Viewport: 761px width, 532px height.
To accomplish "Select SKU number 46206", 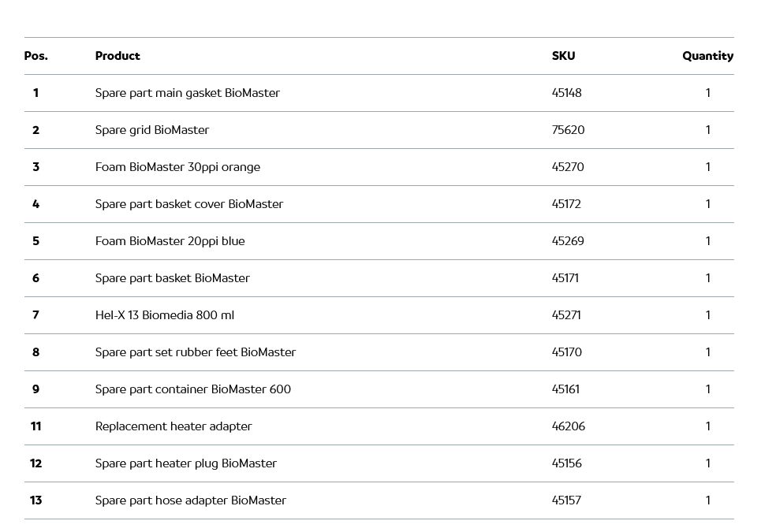I will tap(568, 426).
